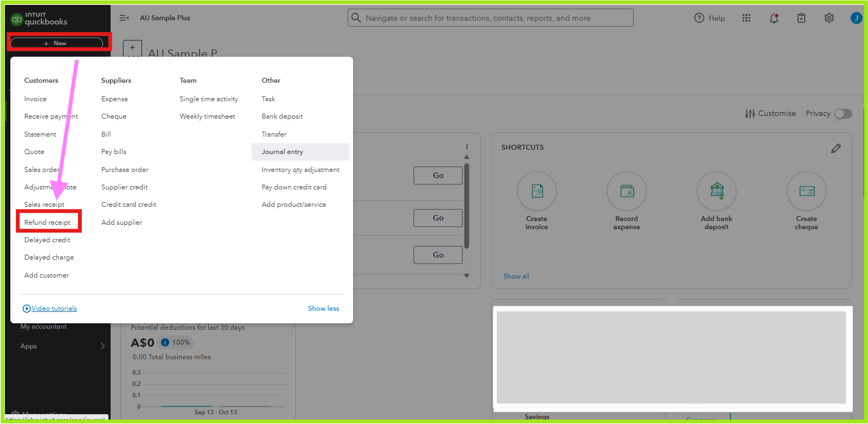Click the Record expense shortcut icon

[627, 191]
